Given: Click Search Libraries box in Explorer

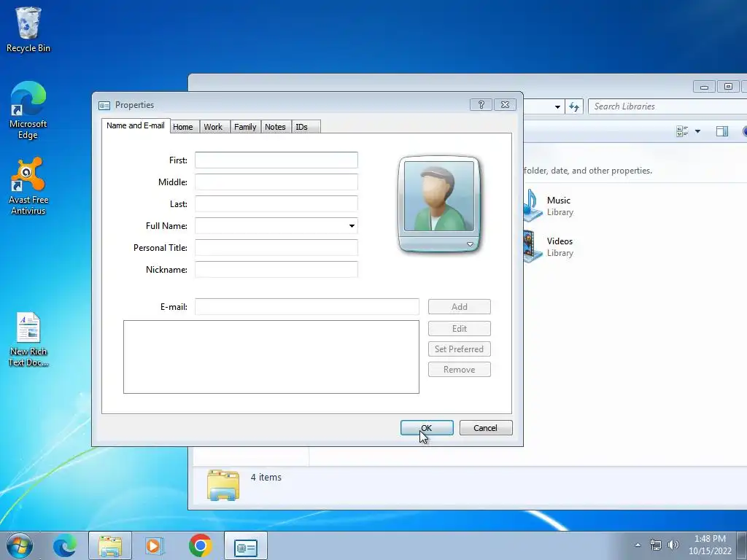Looking at the screenshot, I should (x=667, y=106).
